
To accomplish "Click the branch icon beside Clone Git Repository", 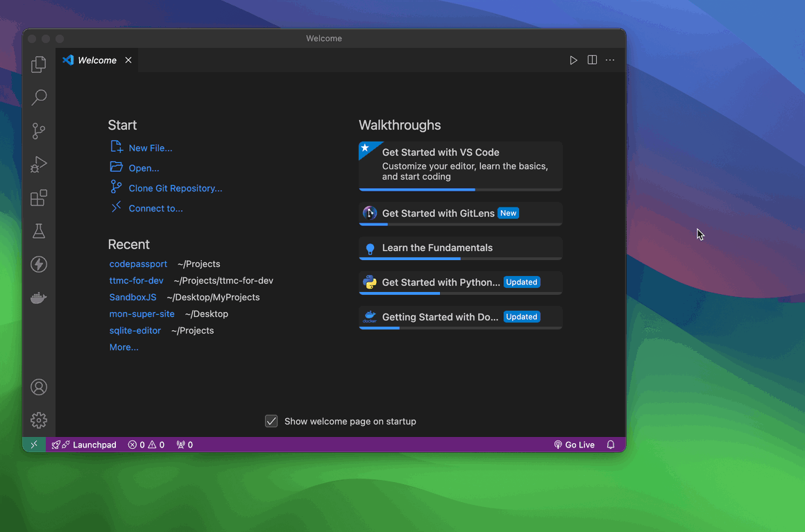I will click(117, 187).
